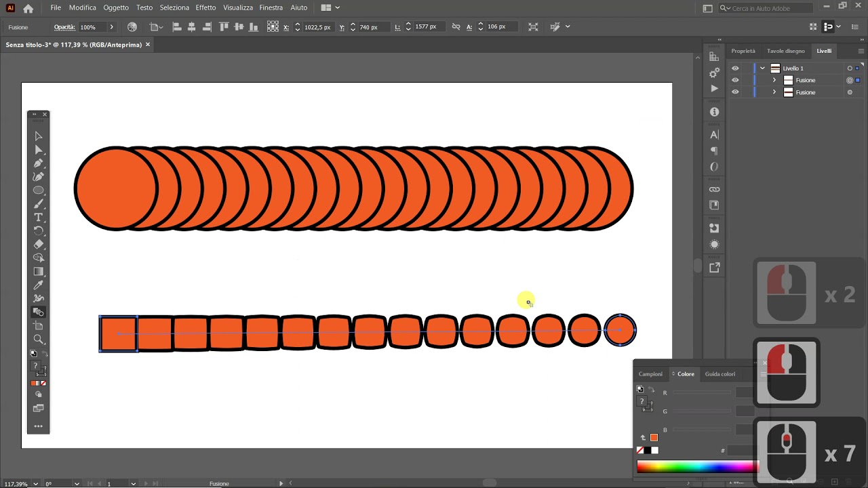
Task: Click horizontal align left icon
Action: tap(177, 27)
